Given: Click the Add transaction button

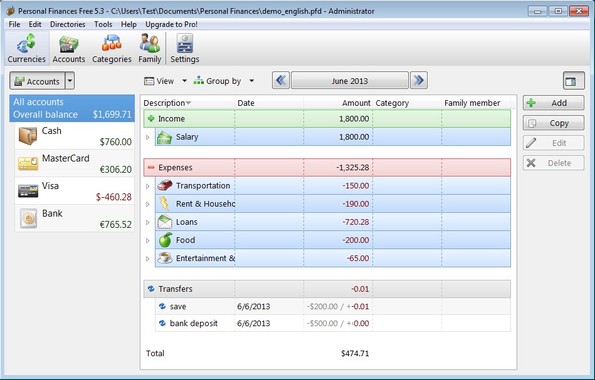Looking at the screenshot, I should pyautogui.click(x=554, y=103).
